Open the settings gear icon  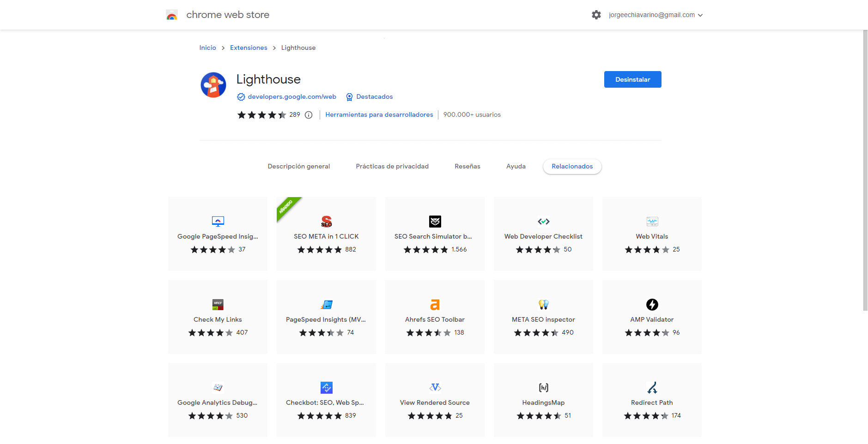[x=596, y=15]
